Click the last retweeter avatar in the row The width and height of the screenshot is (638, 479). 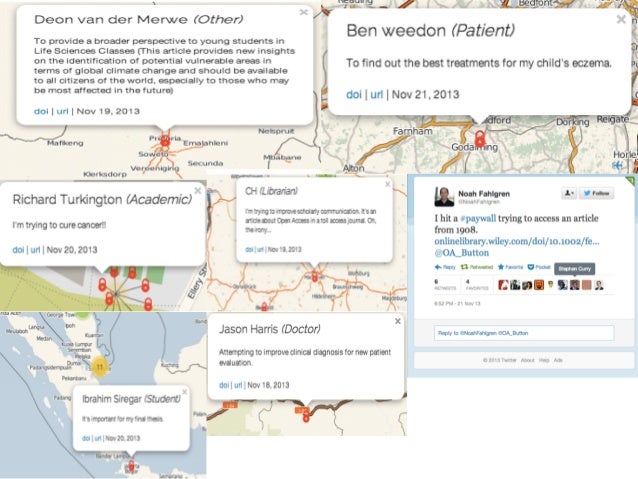pyautogui.click(x=599, y=285)
